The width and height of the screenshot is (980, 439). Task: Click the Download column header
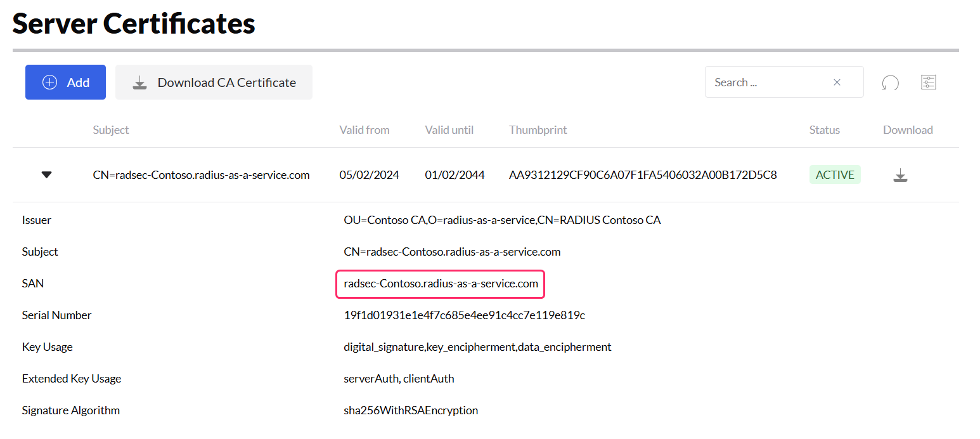click(908, 130)
